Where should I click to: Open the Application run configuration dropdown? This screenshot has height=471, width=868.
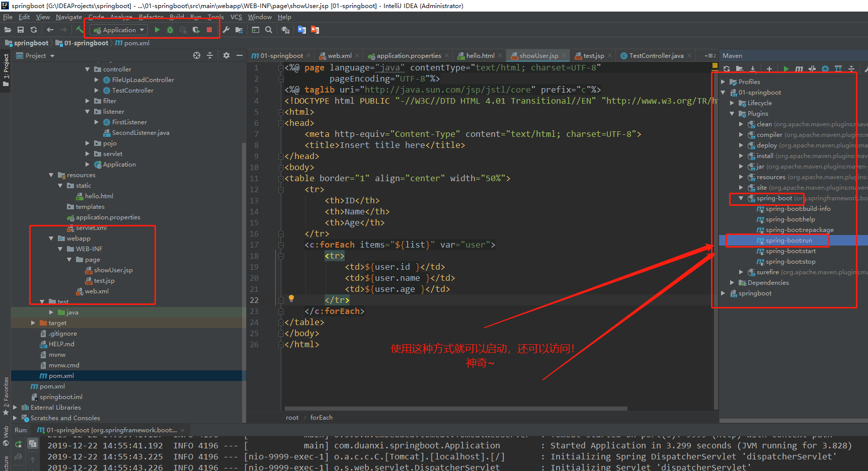click(x=119, y=30)
